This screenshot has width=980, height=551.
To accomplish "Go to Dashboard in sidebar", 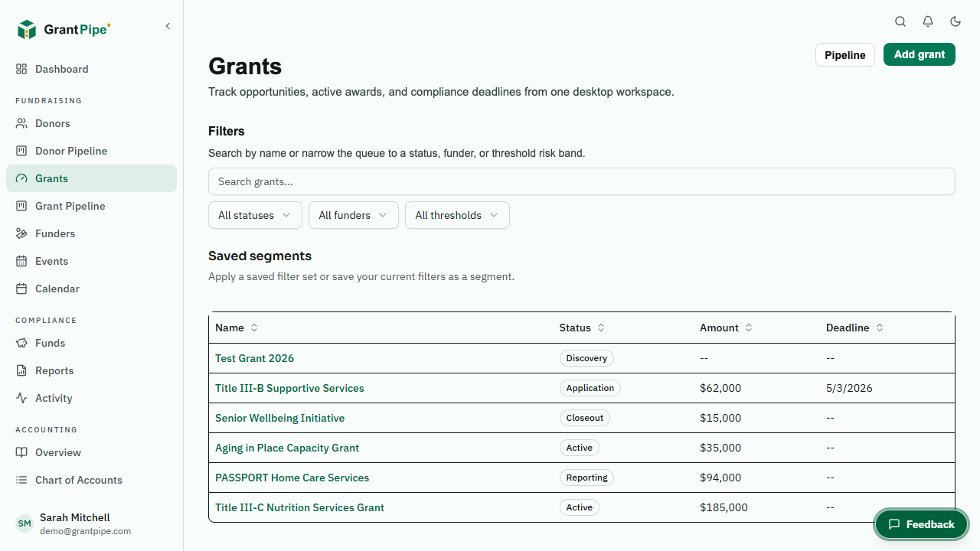I will [x=91, y=69].
